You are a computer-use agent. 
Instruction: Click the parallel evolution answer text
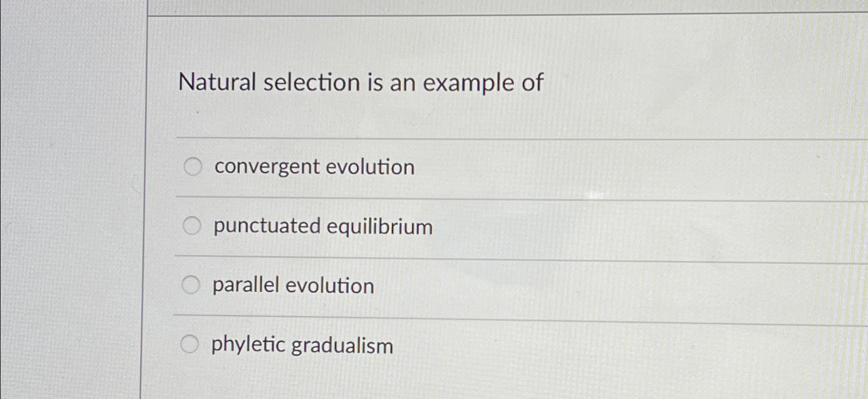coord(293,286)
